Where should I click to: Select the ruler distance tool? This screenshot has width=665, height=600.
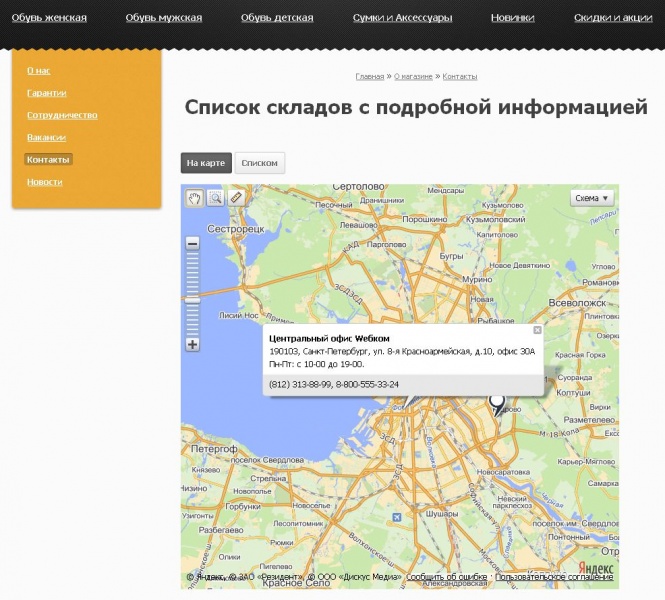click(x=236, y=198)
